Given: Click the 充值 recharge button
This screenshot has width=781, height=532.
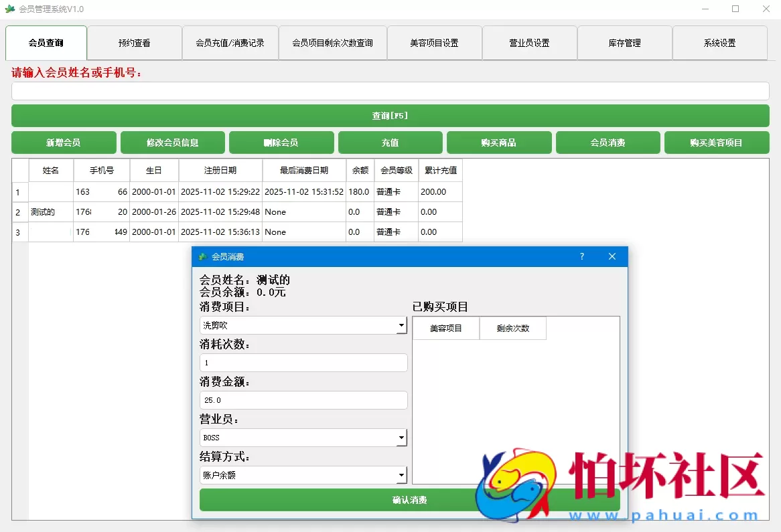Looking at the screenshot, I should pos(390,142).
